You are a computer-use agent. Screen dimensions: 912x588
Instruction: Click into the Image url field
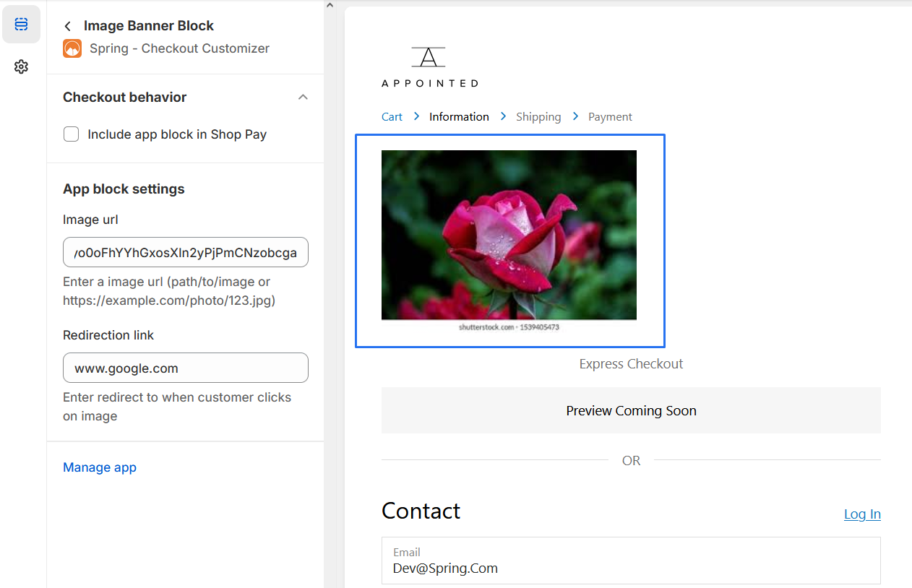click(x=186, y=252)
